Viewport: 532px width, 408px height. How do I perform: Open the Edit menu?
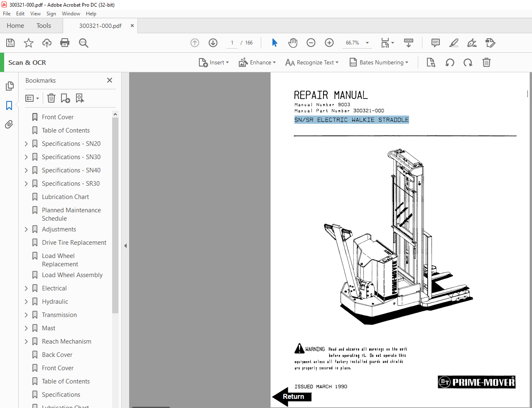click(x=20, y=14)
